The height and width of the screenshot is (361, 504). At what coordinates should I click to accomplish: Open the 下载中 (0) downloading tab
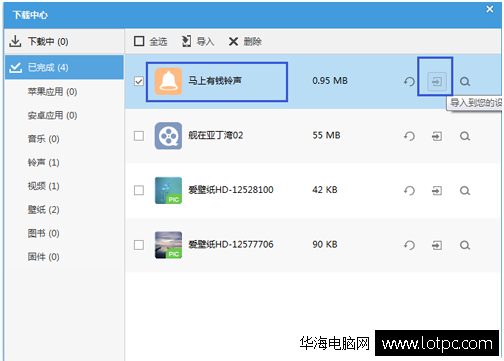pos(64,41)
